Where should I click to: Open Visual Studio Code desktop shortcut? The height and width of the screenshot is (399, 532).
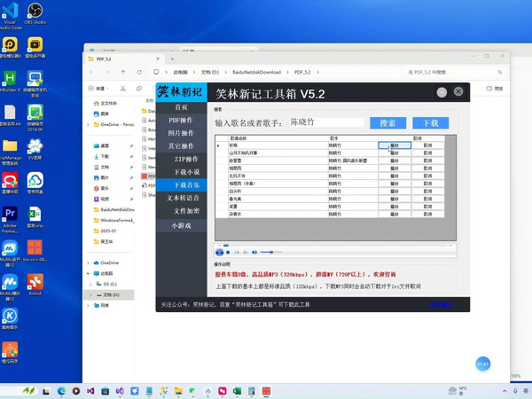(x=10, y=15)
